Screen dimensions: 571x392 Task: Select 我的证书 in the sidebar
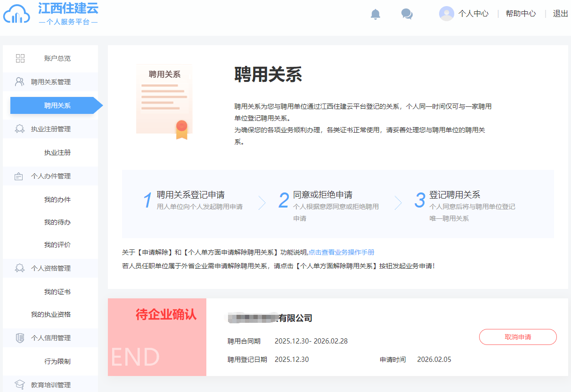point(57,291)
